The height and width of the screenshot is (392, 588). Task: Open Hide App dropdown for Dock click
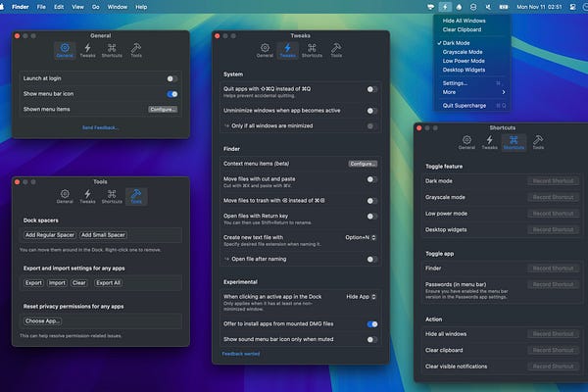click(361, 297)
